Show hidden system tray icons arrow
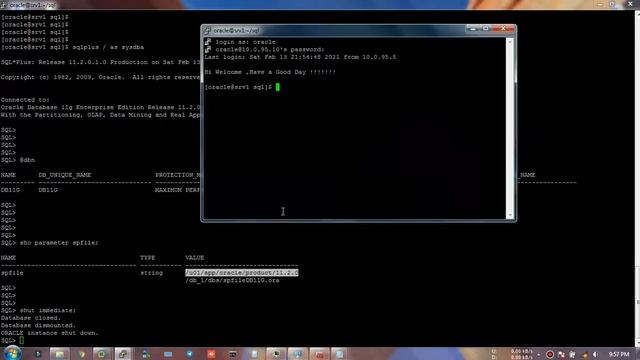 click(x=539, y=355)
